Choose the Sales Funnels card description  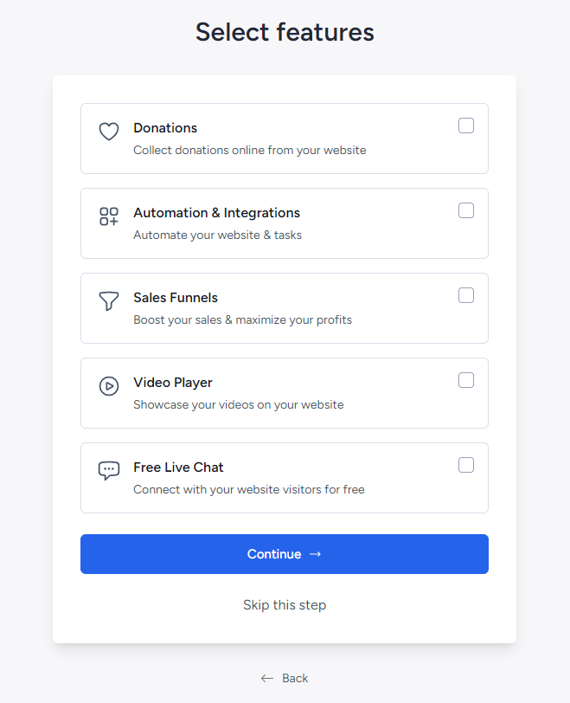pos(243,320)
